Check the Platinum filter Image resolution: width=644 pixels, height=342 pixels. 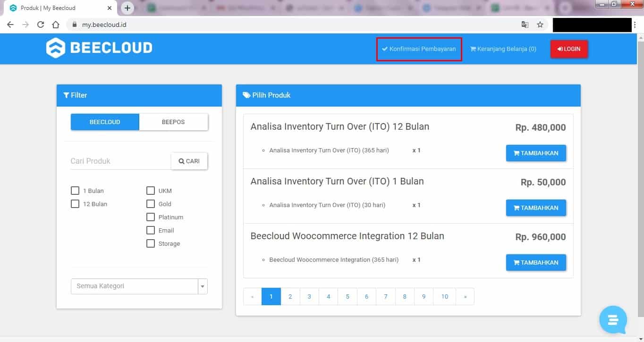pyautogui.click(x=151, y=217)
